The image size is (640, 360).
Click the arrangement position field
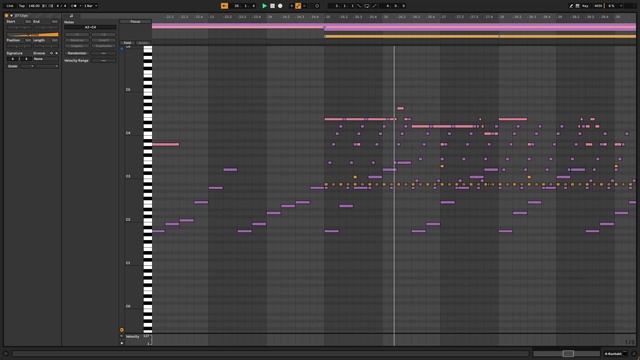pos(244,6)
